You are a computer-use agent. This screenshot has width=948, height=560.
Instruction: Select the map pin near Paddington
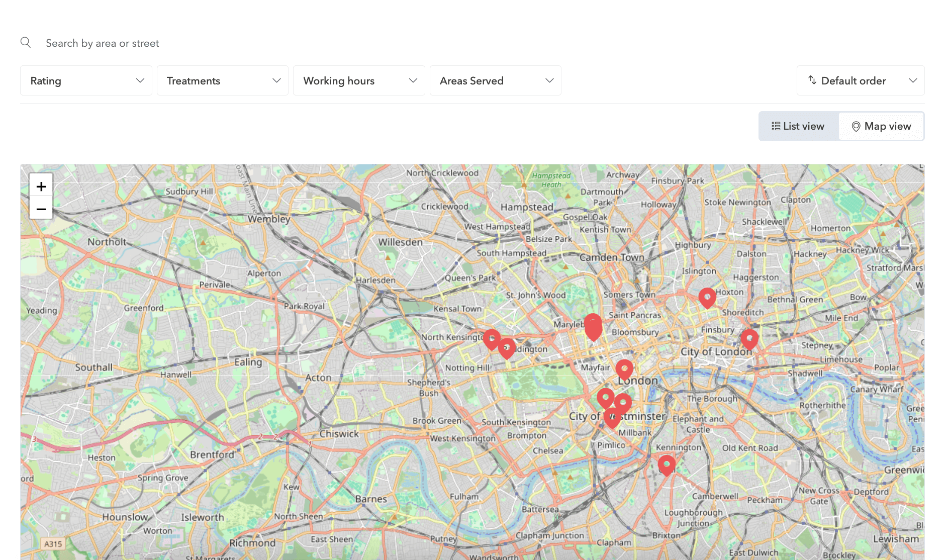[x=507, y=348]
